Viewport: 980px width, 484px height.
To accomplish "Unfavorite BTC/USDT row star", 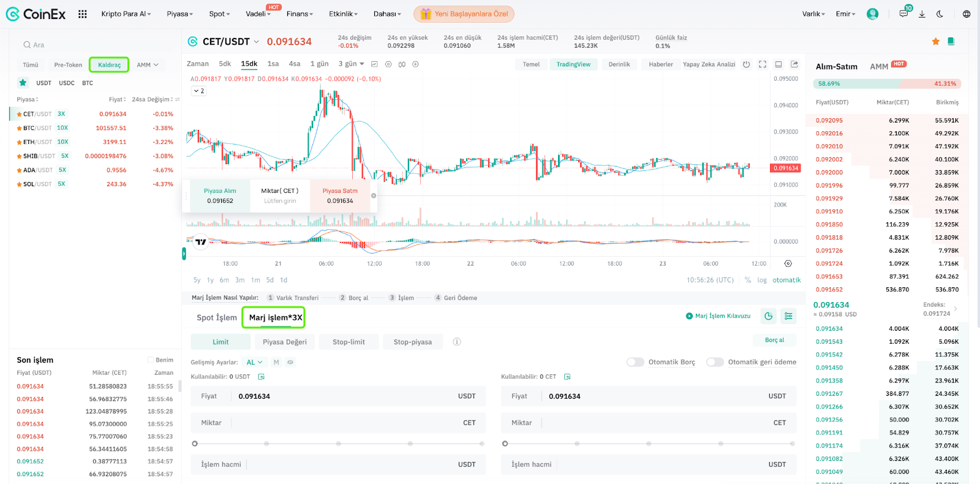I will (x=19, y=128).
